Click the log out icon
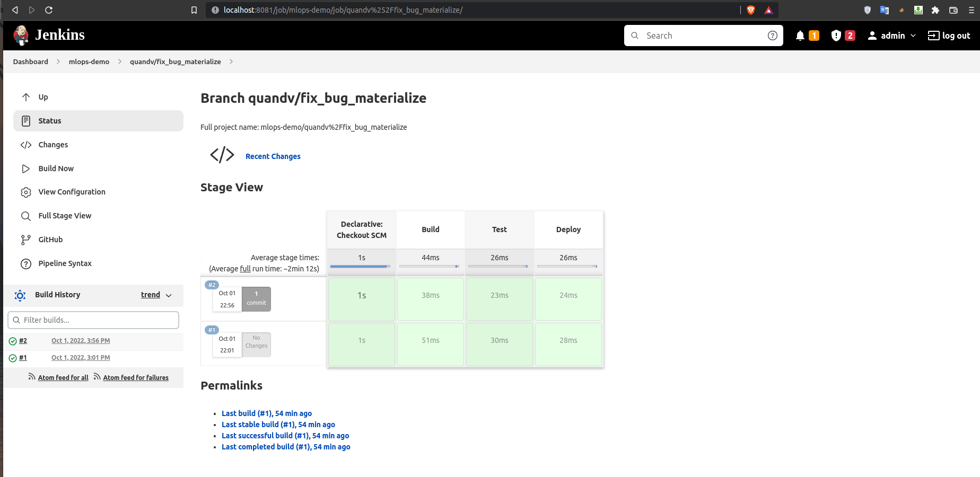Viewport: 980px width, 477px height. point(933,36)
